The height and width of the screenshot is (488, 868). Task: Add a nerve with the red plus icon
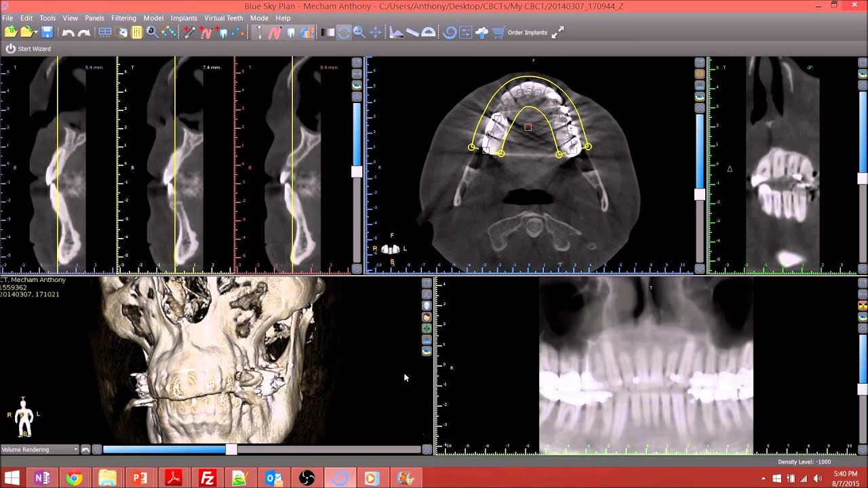(205, 32)
